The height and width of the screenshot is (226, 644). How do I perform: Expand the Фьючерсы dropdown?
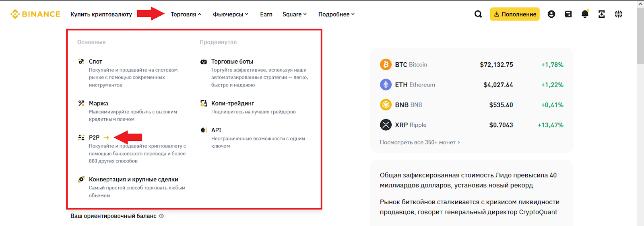(231, 14)
